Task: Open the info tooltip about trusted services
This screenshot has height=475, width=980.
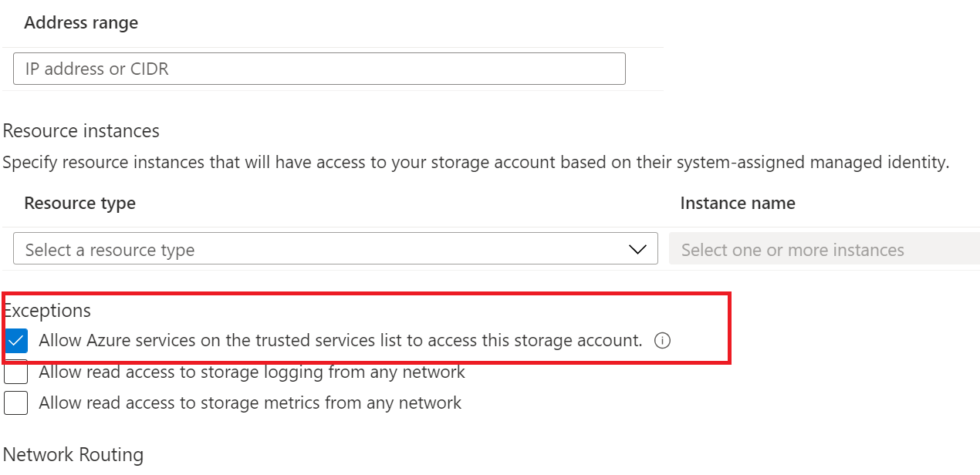Action: (x=662, y=340)
